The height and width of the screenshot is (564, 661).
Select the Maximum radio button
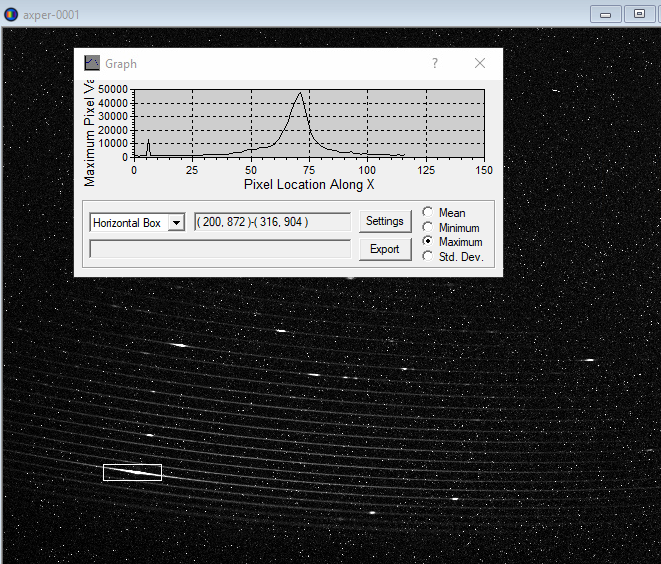(428, 242)
